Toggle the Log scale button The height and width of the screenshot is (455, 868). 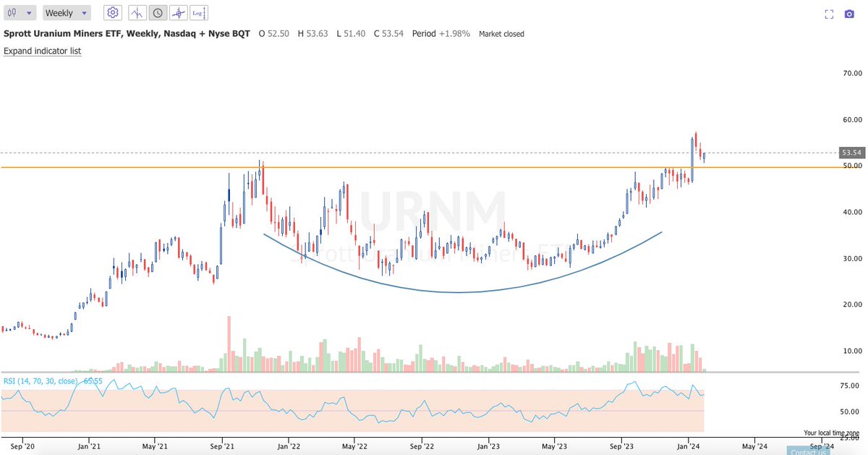coord(199,12)
